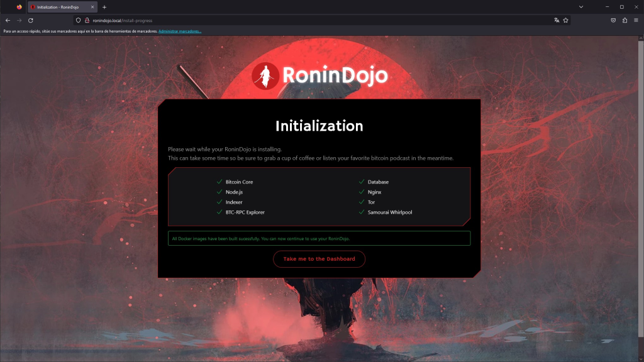Click the 'Bitcoin Core' text
Viewport: 644px width, 362px height.
(239, 182)
